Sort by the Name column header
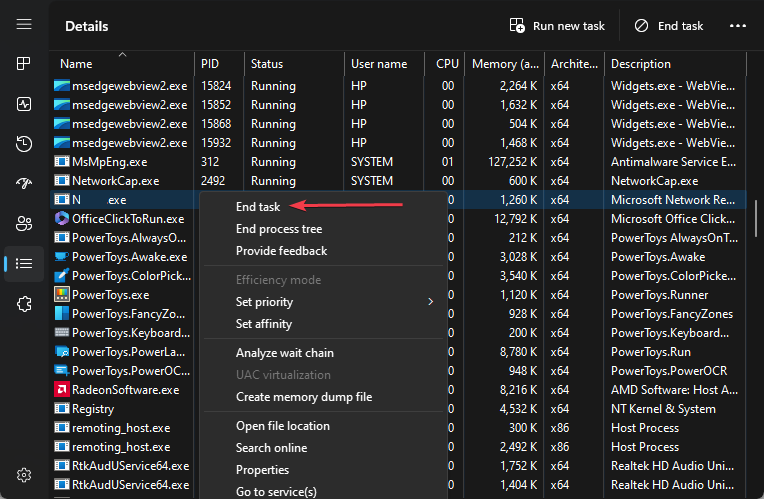The image size is (764, 499). (76, 64)
